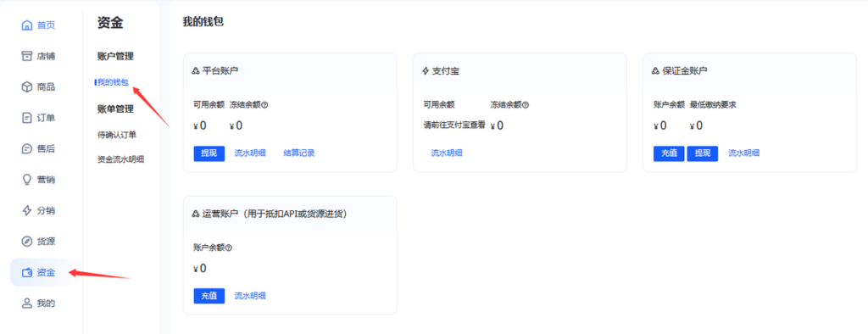Open 结算记录 link in 平台账户 card
Screen dimensions: 868x334
[x=299, y=153]
